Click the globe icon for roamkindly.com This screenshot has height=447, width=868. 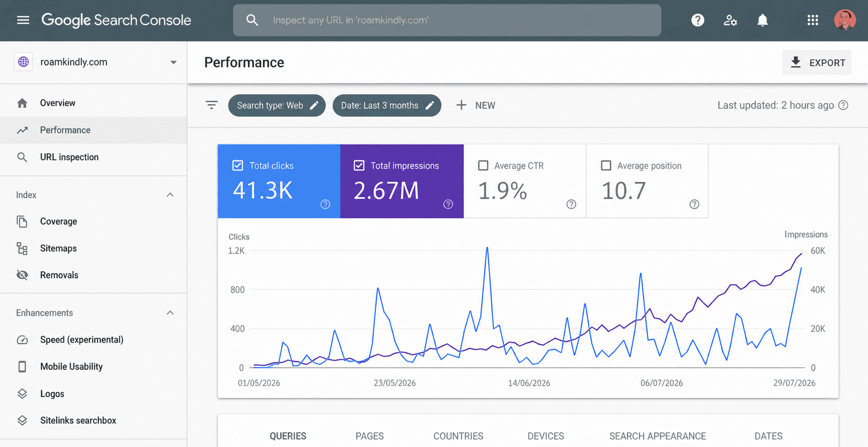pos(23,62)
